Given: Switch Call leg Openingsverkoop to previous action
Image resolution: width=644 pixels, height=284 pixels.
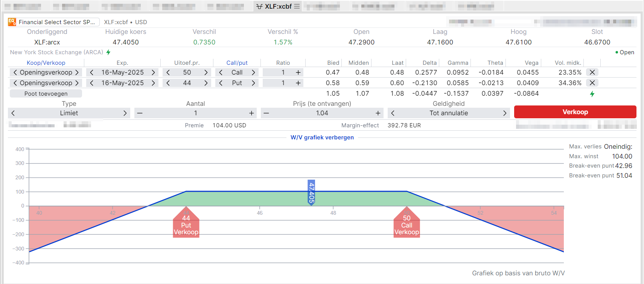Looking at the screenshot, I should click(15, 72).
